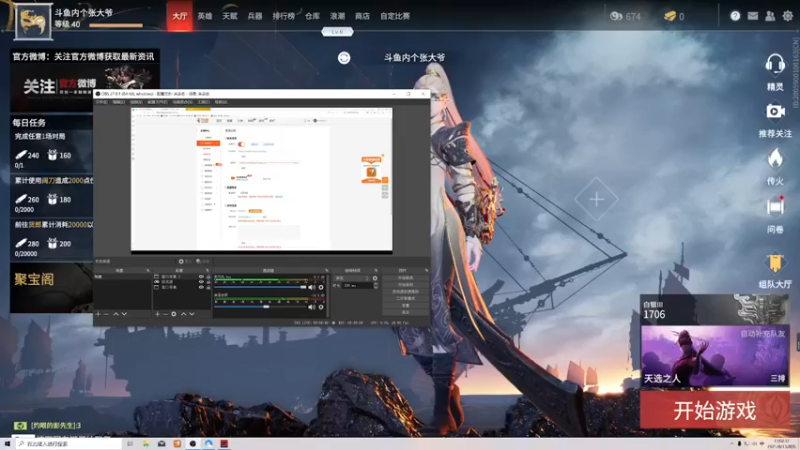This screenshot has width=800, height=450.
Task: Open the 聚宝阁 banner
Action: pos(51,287)
